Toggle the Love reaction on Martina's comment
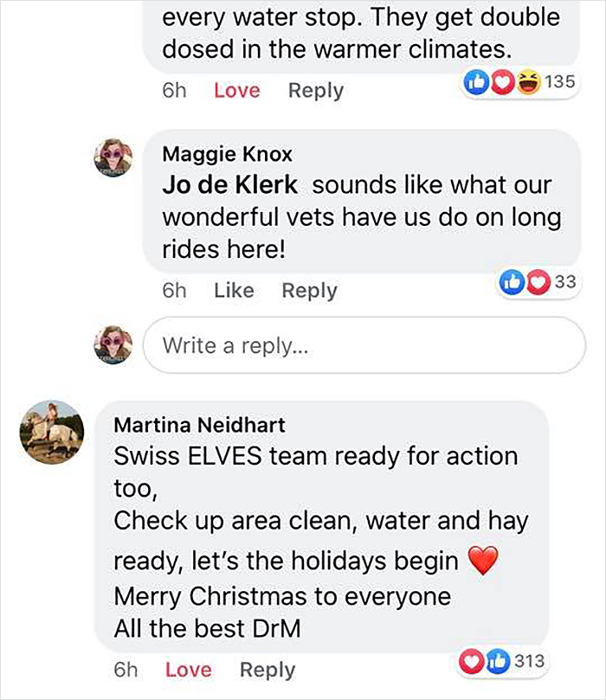Viewport: 606px width, 700px height. click(189, 669)
